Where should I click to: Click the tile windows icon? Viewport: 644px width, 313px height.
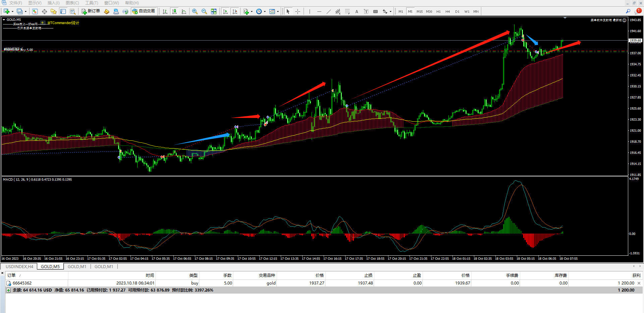(x=214, y=11)
